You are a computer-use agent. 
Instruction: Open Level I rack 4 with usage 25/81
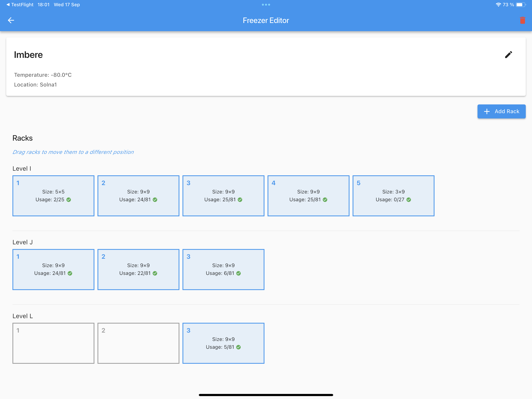pyautogui.click(x=308, y=196)
